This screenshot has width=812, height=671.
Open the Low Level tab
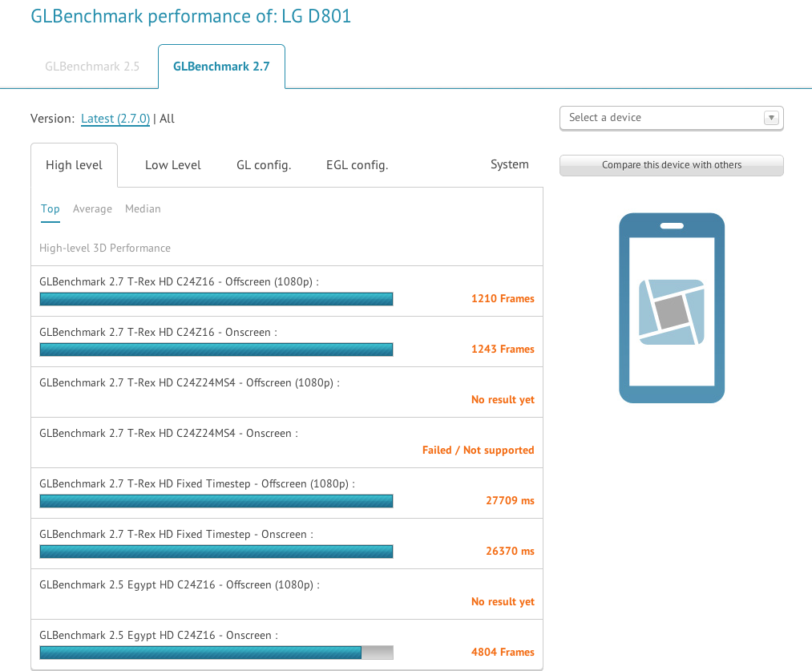pyautogui.click(x=172, y=165)
